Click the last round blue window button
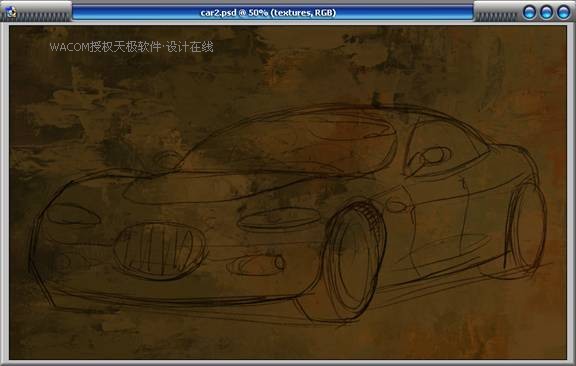This screenshot has height=366, width=576. [564, 12]
